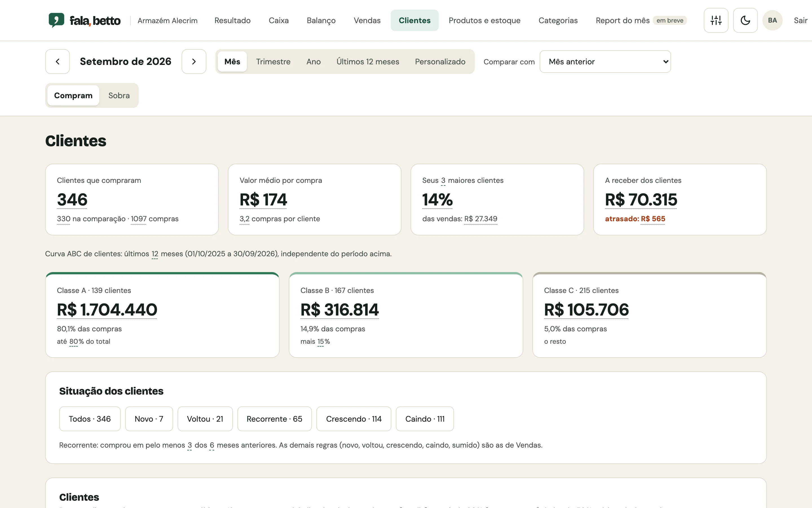Open Comparar com Mês anterior dropdown

point(605,62)
